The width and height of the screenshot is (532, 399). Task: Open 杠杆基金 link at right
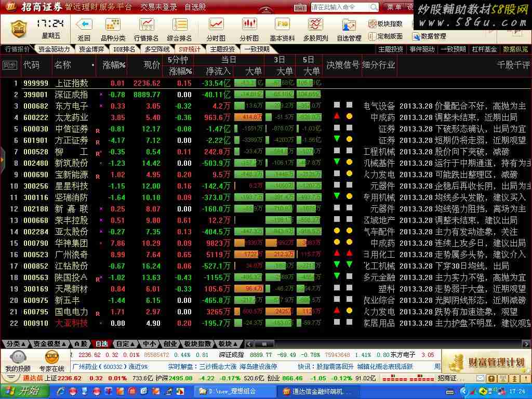[484, 49]
